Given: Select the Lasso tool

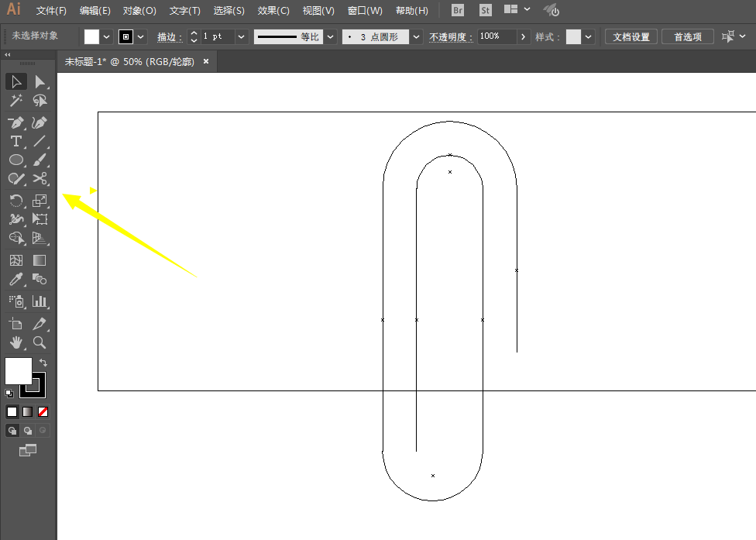Looking at the screenshot, I should pyautogui.click(x=40, y=100).
